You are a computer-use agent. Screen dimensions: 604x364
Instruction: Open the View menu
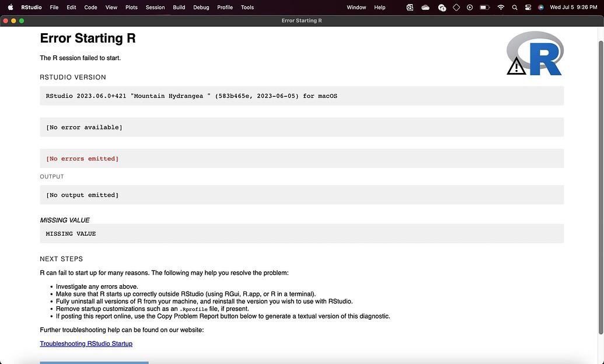coord(111,8)
